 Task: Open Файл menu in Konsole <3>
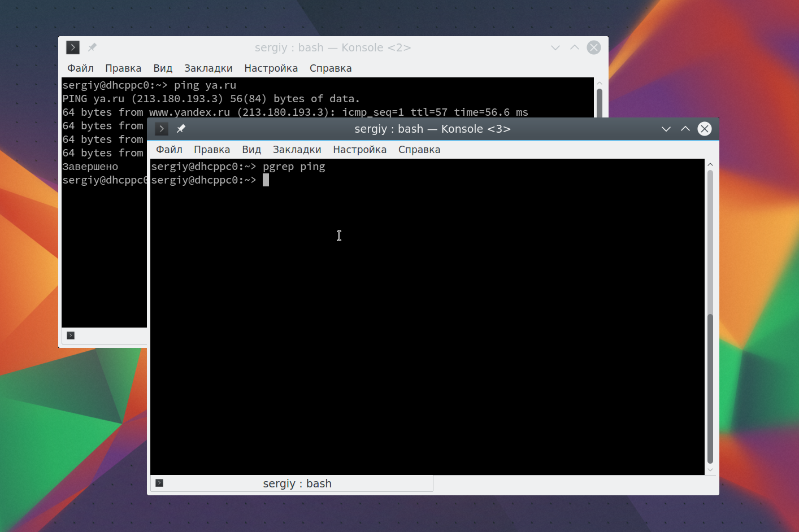coord(169,150)
